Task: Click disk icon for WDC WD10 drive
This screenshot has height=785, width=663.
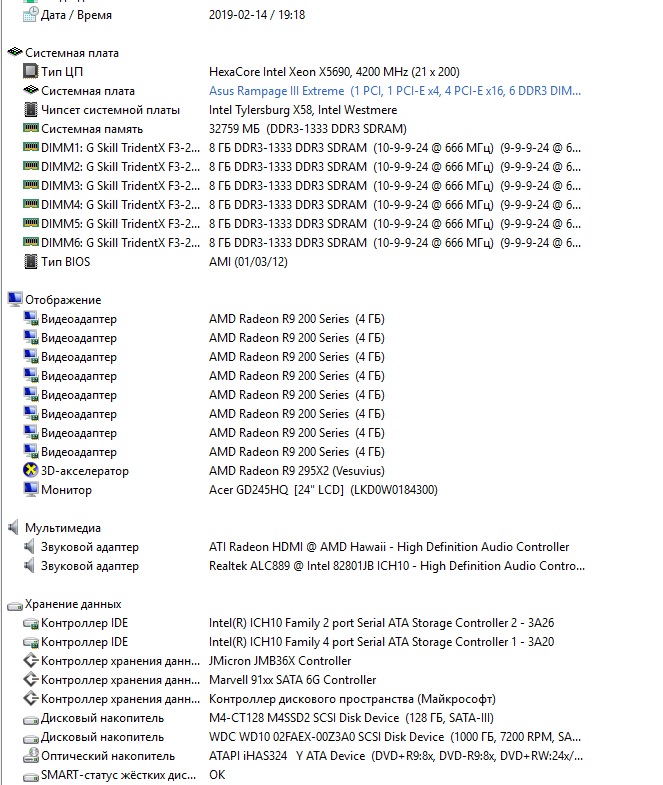Action: pos(31,738)
